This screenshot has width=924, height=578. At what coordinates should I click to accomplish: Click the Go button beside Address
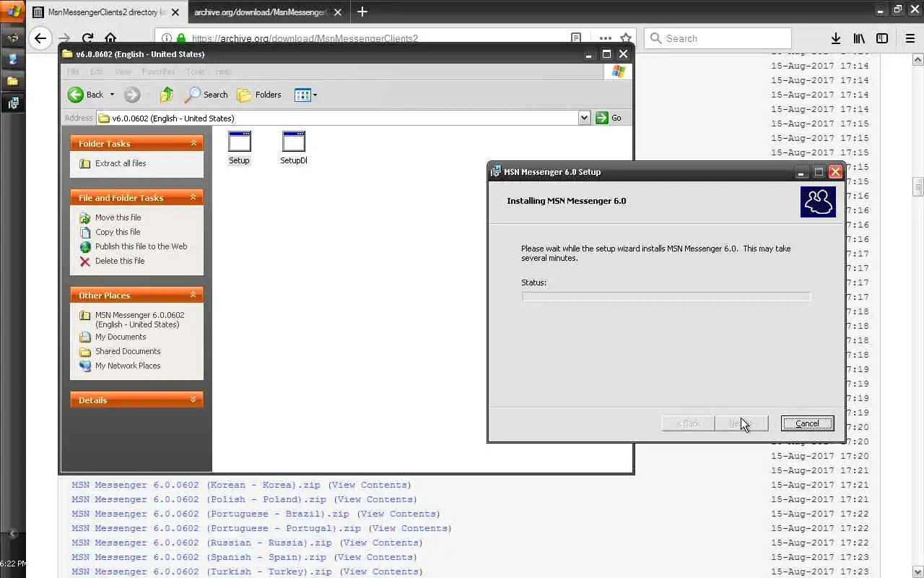coord(609,118)
